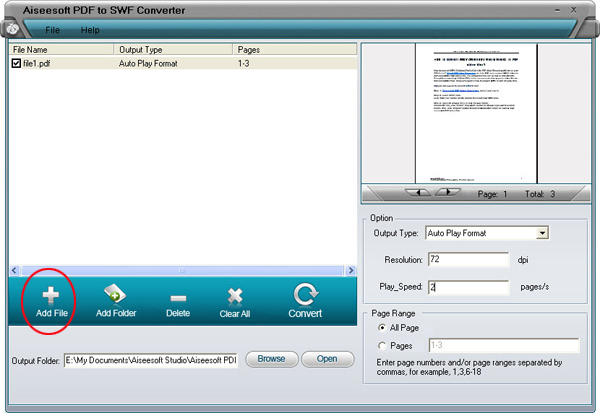Click the Pages range input field
This screenshot has height=413, width=600.
pyautogui.click(x=504, y=345)
